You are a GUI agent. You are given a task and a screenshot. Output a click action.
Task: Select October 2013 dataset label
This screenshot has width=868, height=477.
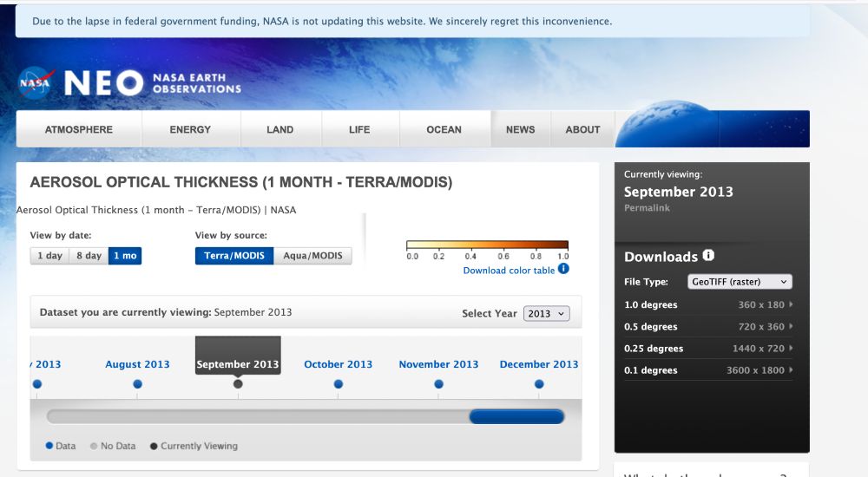coord(339,364)
